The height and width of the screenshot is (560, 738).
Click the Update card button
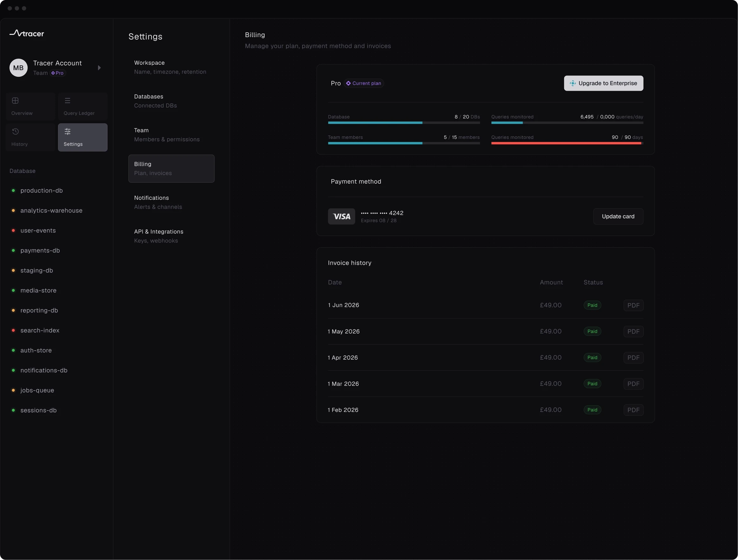point(618,217)
